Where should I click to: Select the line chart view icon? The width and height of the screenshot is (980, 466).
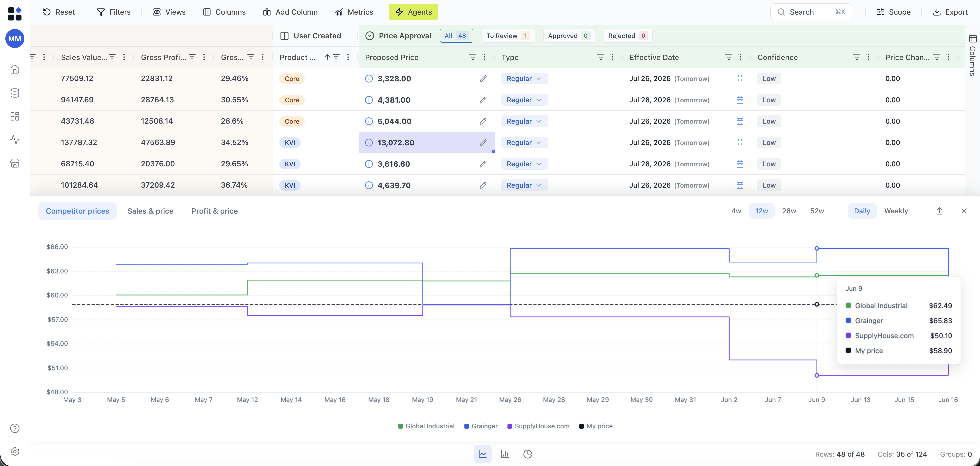click(482, 454)
